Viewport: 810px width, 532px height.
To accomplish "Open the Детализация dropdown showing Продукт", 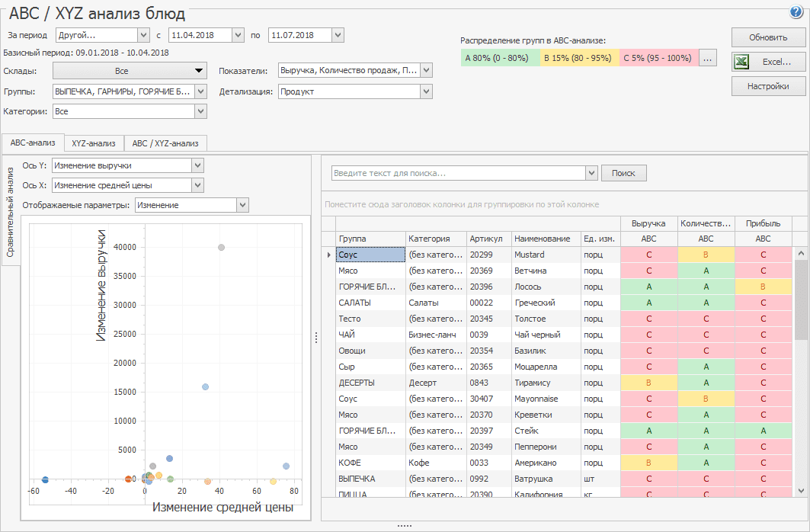I will (x=426, y=91).
